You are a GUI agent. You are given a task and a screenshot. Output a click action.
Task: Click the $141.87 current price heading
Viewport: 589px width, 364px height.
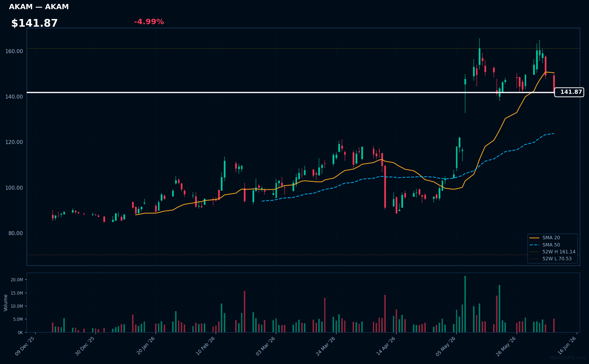[34, 23]
